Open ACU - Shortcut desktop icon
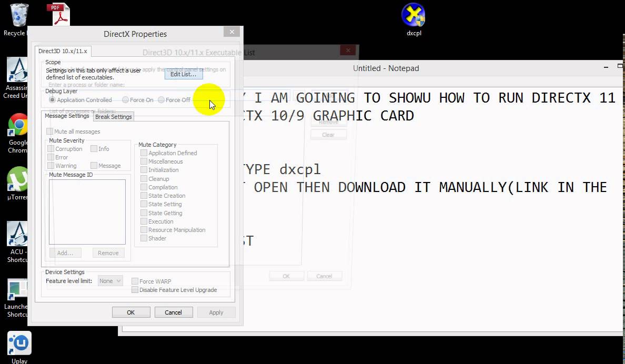The width and height of the screenshot is (625, 364). click(17, 242)
